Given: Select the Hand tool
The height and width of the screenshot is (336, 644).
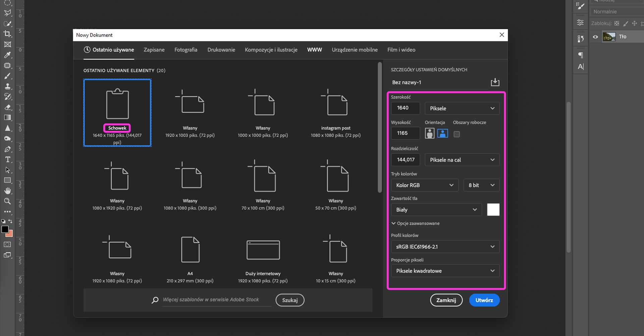Looking at the screenshot, I should [7, 191].
